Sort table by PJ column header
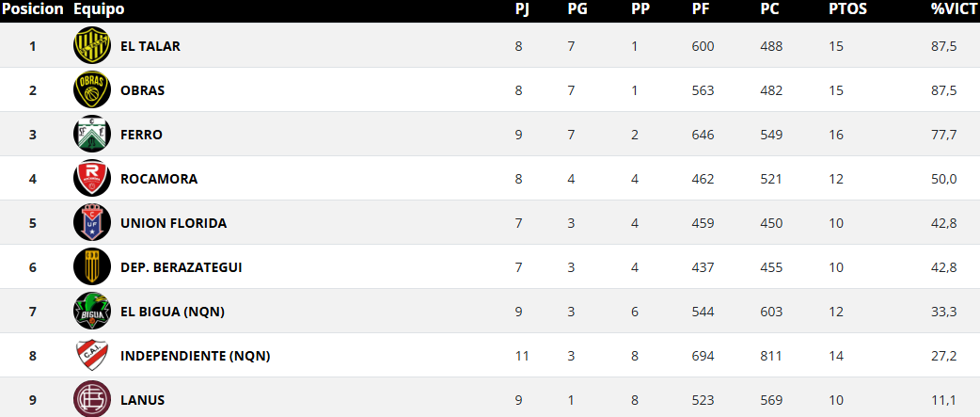Viewport: 980px width, 417px height. click(522, 9)
